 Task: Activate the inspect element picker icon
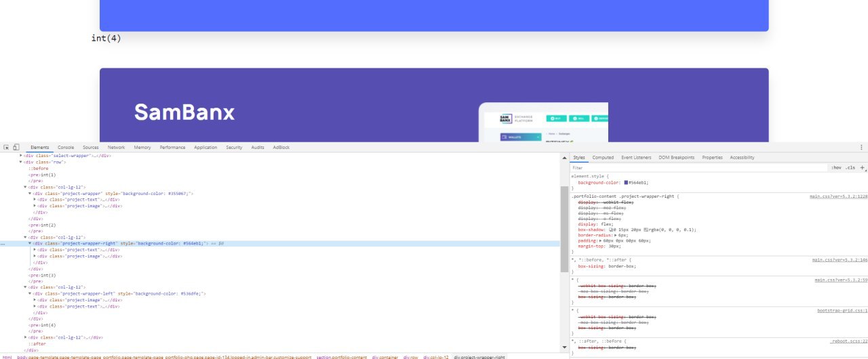(x=6, y=147)
